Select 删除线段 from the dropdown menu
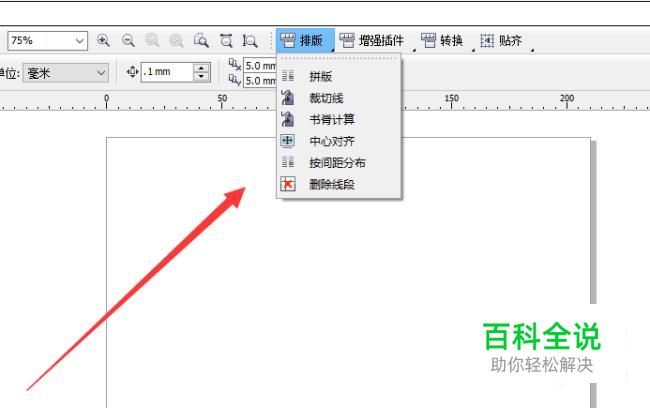The image size is (650, 408). coord(339,184)
